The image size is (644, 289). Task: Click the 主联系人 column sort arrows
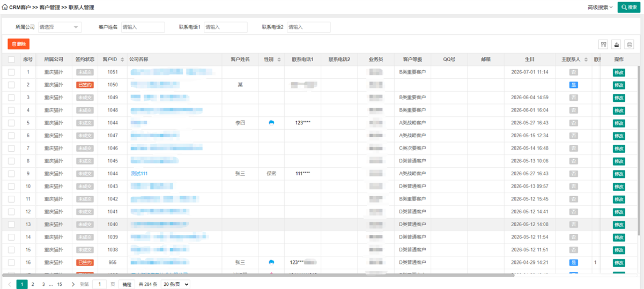point(585,60)
